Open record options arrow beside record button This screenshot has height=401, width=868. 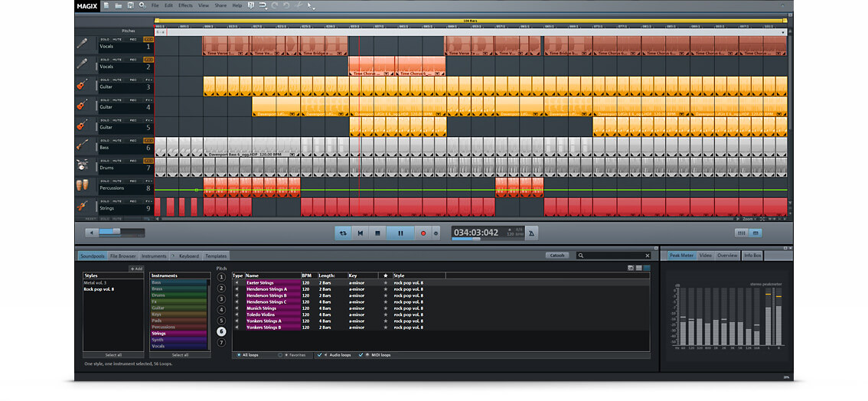pos(436,233)
